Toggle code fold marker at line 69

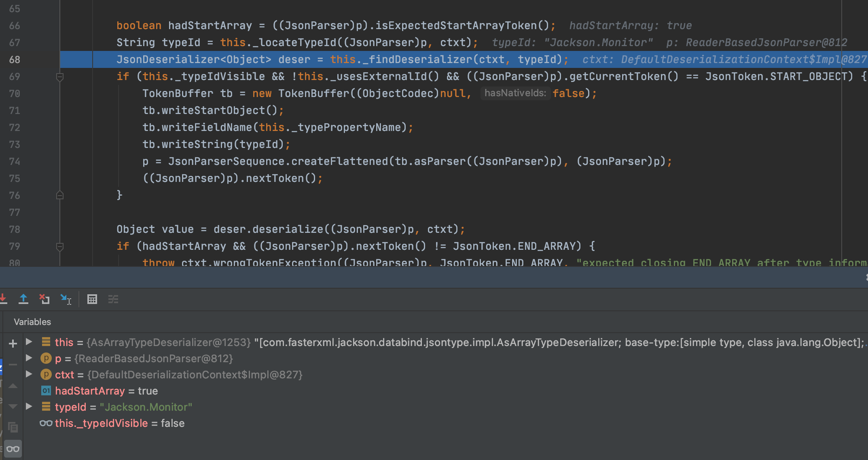[x=60, y=77]
